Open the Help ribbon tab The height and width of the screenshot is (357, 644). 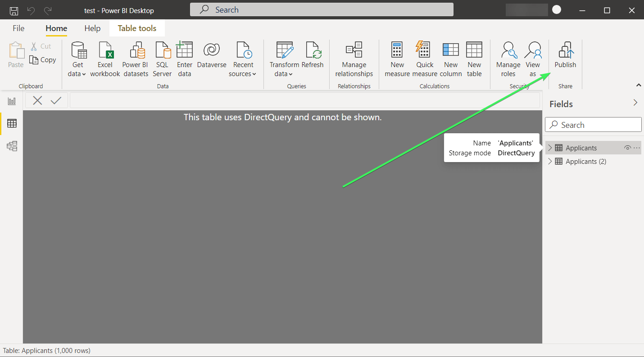92,28
